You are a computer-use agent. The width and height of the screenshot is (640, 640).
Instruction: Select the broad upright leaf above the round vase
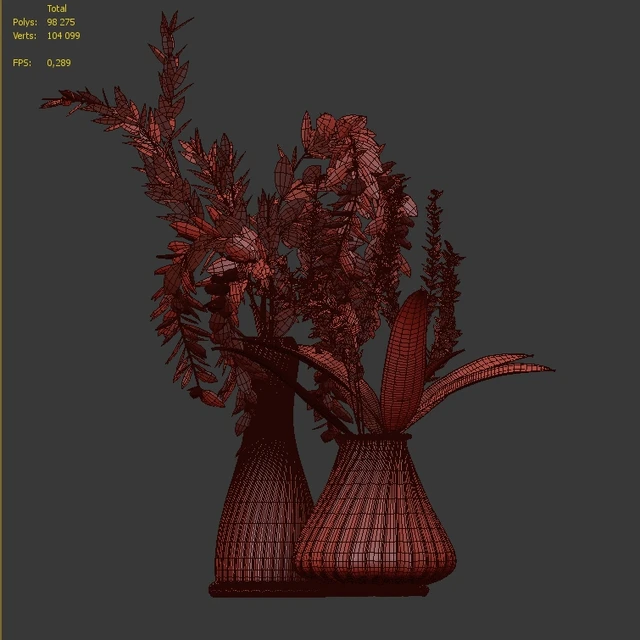click(x=404, y=361)
